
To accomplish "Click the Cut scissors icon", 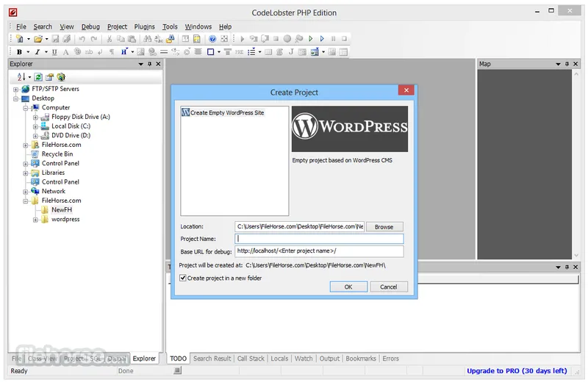I will pyautogui.click(x=110, y=39).
